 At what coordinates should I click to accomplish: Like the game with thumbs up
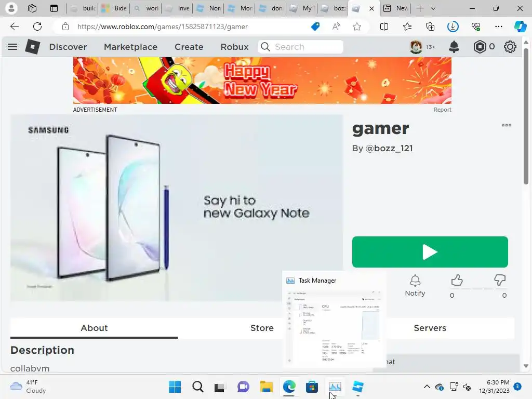457,281
